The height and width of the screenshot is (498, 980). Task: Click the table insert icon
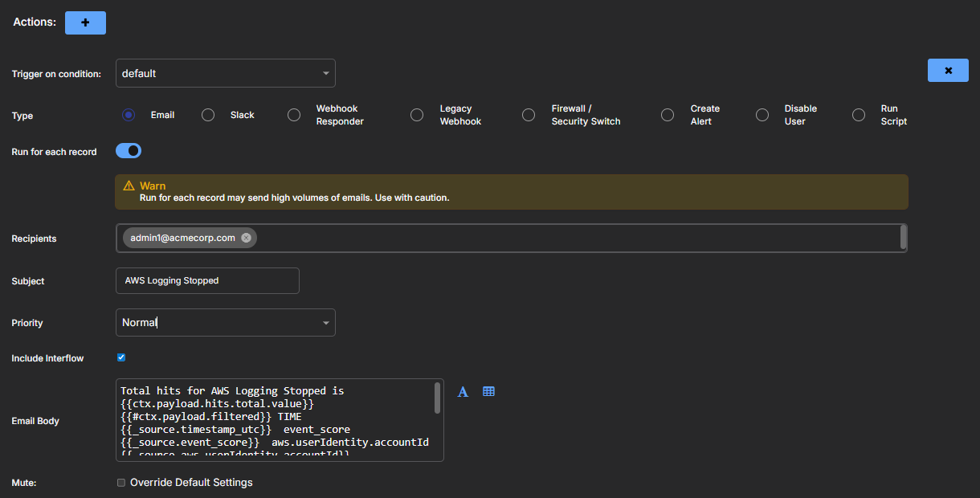(x=488, y=391)
